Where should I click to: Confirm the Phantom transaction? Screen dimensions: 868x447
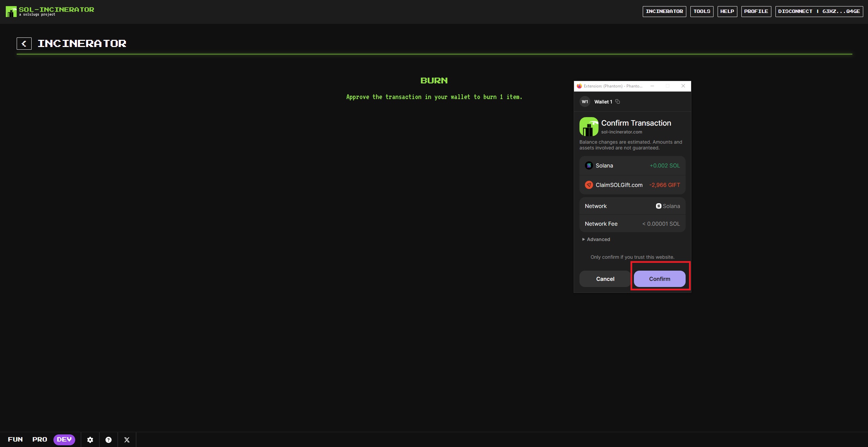659,279
